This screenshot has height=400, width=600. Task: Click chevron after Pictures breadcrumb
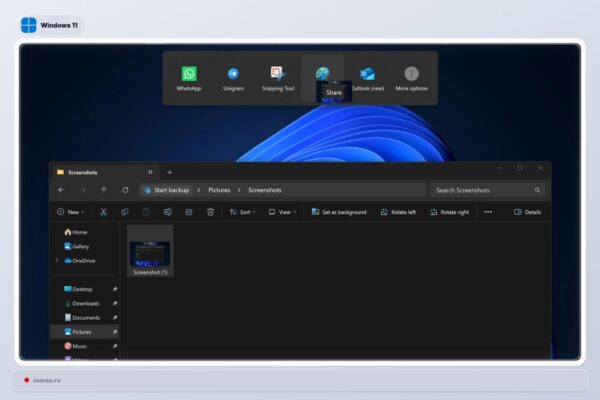click(x=239, y=190)
